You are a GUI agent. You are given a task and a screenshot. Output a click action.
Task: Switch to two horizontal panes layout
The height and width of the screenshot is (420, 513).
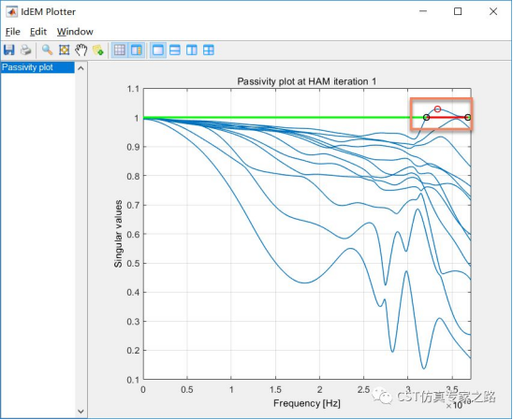(x=175, y=51)
